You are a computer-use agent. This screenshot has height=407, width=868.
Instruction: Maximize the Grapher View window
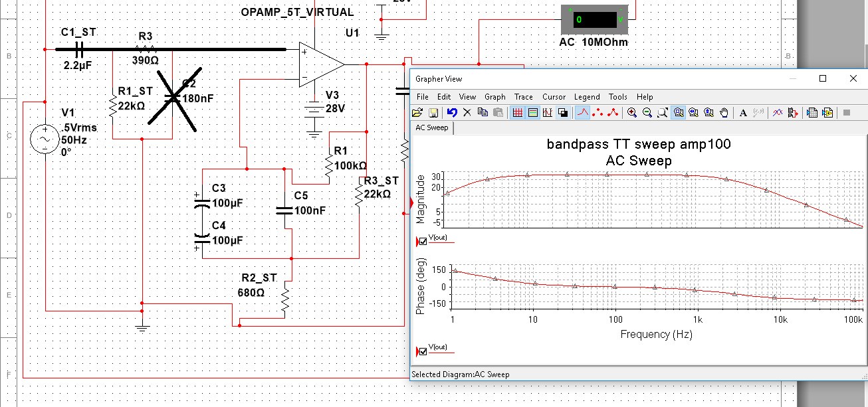click(823, 78)
